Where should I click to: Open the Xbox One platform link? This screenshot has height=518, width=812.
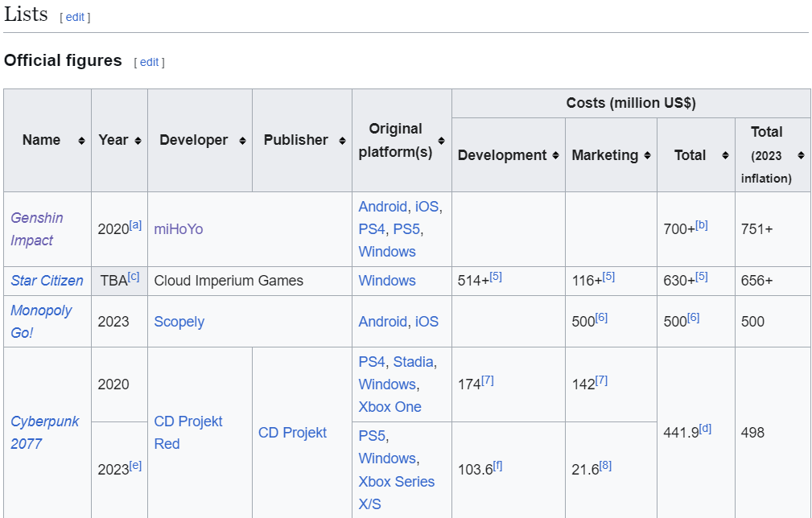[390, 407]
